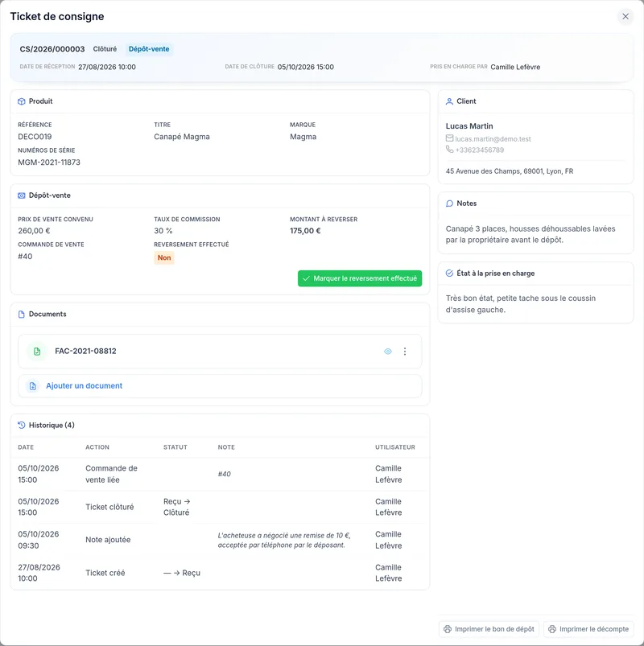Click the Documents section file icon

[x=22, y=315]
